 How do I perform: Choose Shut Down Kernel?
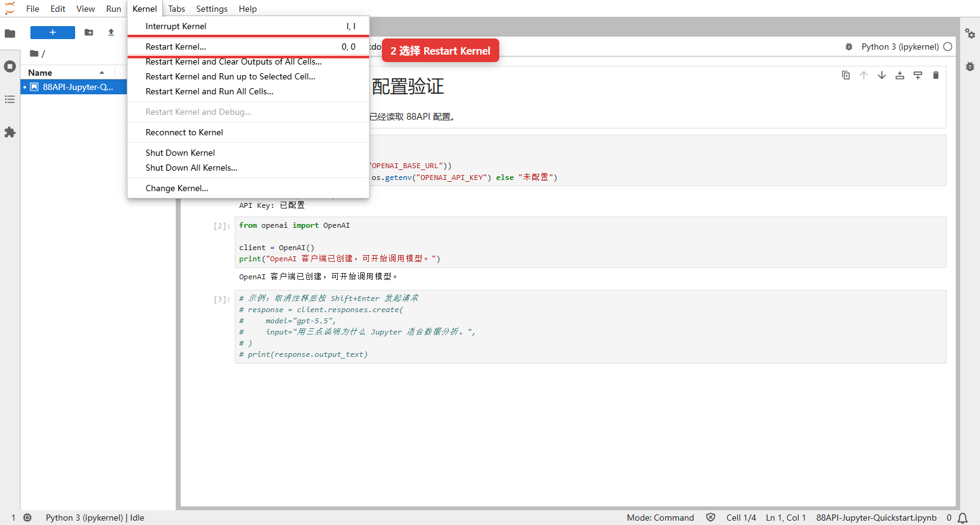248,153
